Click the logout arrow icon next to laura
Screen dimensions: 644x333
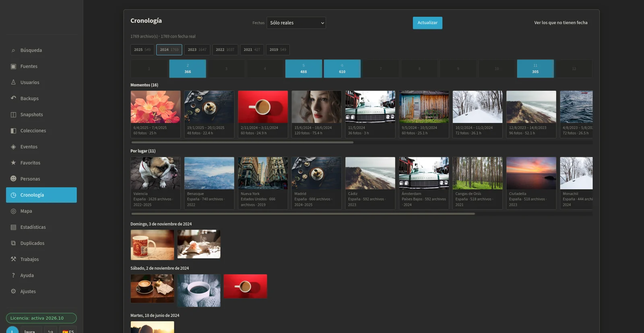(51, 331)
